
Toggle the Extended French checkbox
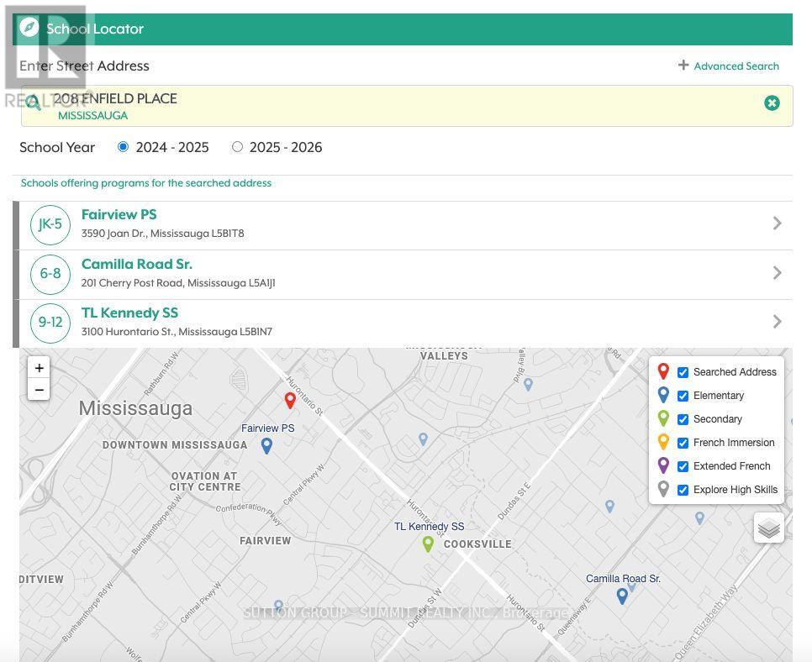(683, 466)
